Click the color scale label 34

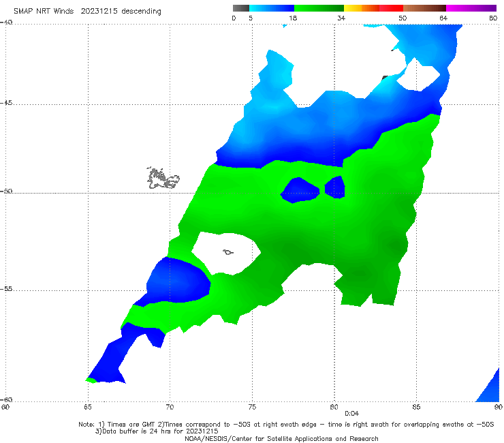click(341, 18)
